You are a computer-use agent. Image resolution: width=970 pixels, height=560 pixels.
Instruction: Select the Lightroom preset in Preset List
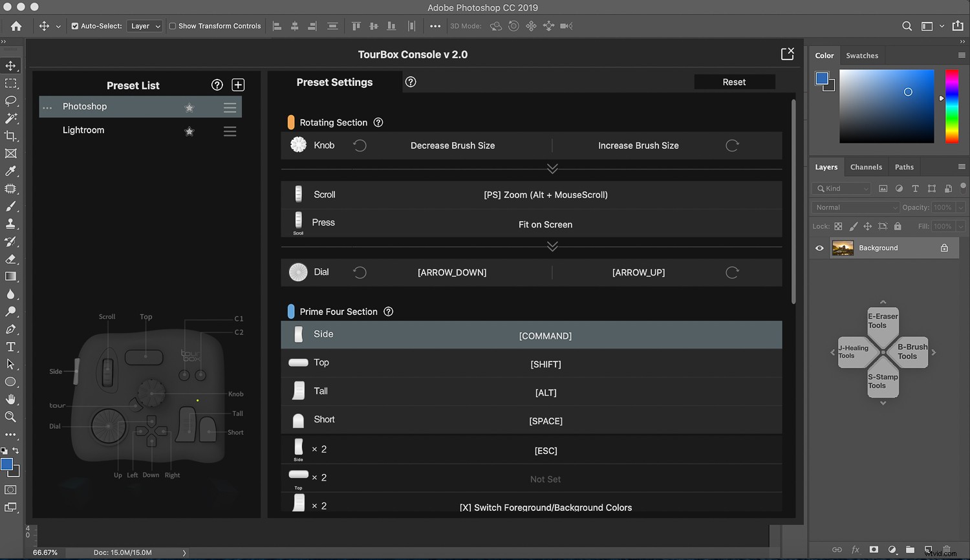(x=83, y=130)
